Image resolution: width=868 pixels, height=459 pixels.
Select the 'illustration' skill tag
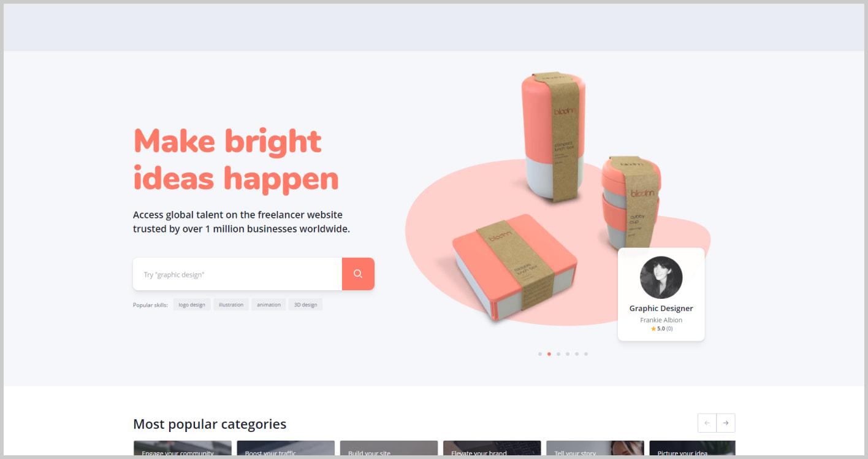click(231, 304)
